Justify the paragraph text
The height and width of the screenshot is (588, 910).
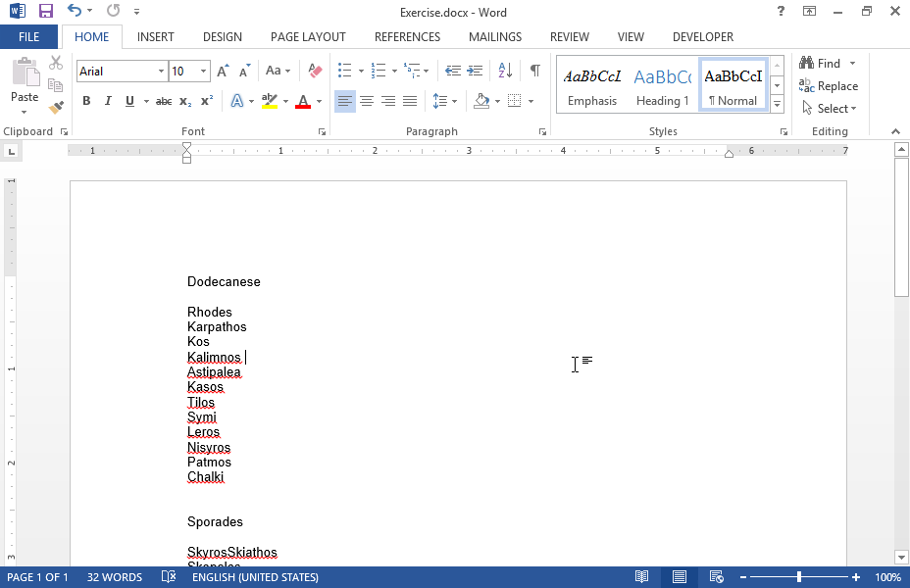coord(410,102)
